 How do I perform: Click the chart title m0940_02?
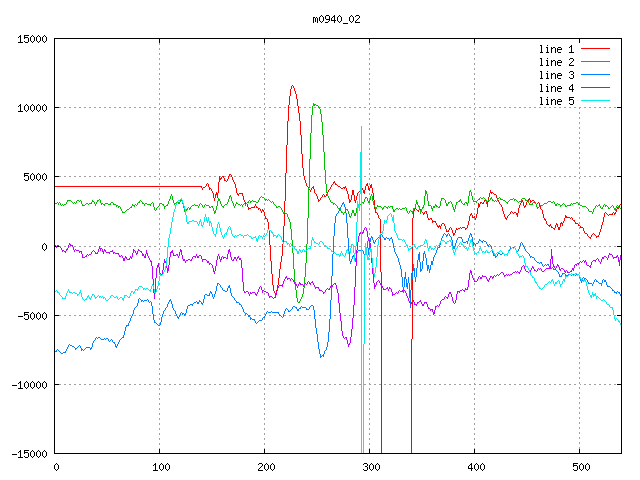pos(336,20)
